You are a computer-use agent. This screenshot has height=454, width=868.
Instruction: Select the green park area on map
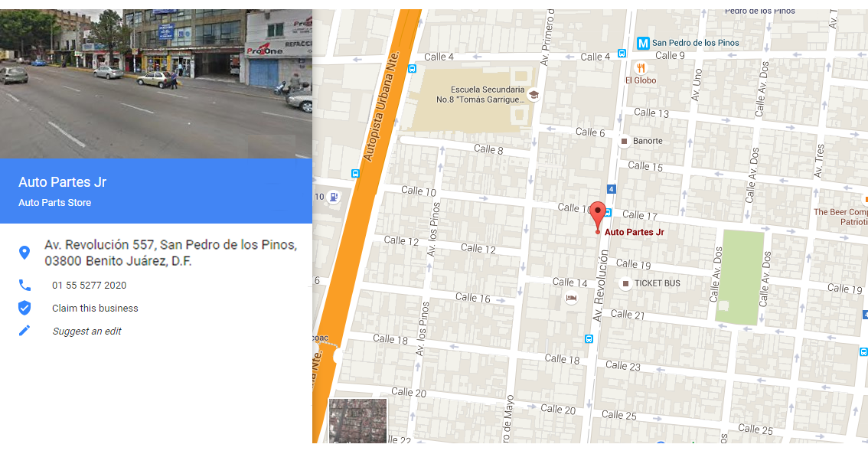[739, 277]
